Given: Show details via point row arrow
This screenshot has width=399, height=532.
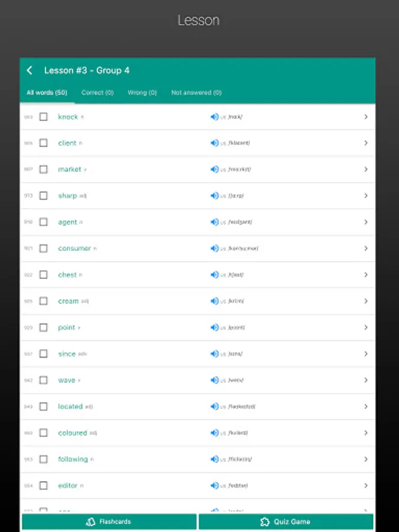Looking at the screenshot, I should 366,327.
